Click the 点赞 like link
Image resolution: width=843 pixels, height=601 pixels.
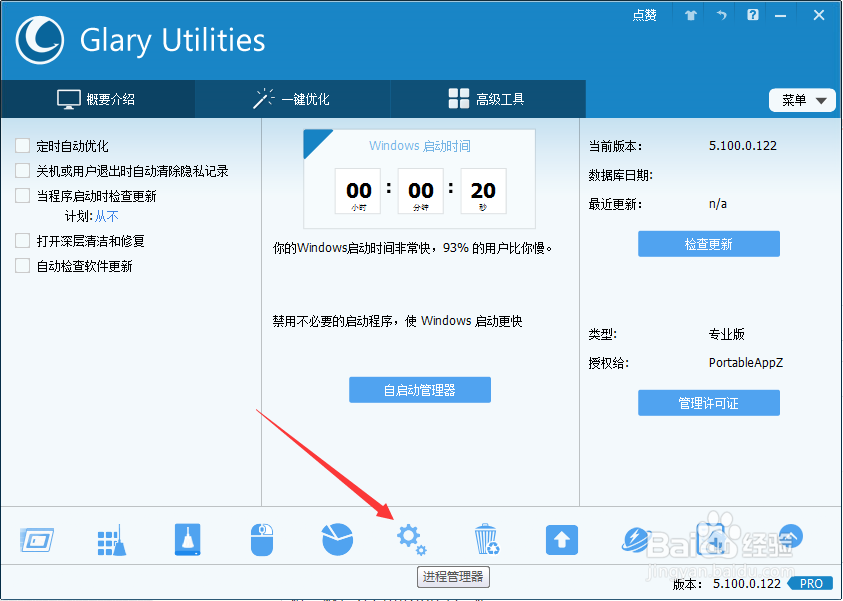[644, 15]
